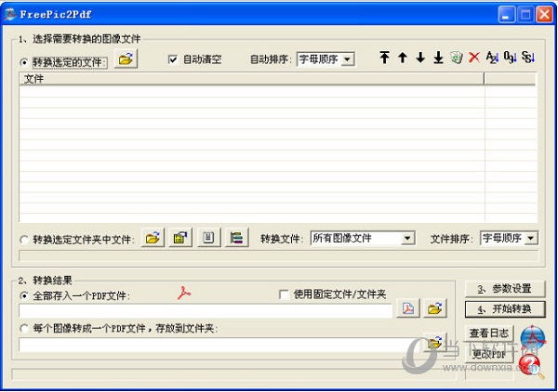Open 转换文件 dropdown showing 所有图像文件
The image size is (558, 392).
coord(363,238)
